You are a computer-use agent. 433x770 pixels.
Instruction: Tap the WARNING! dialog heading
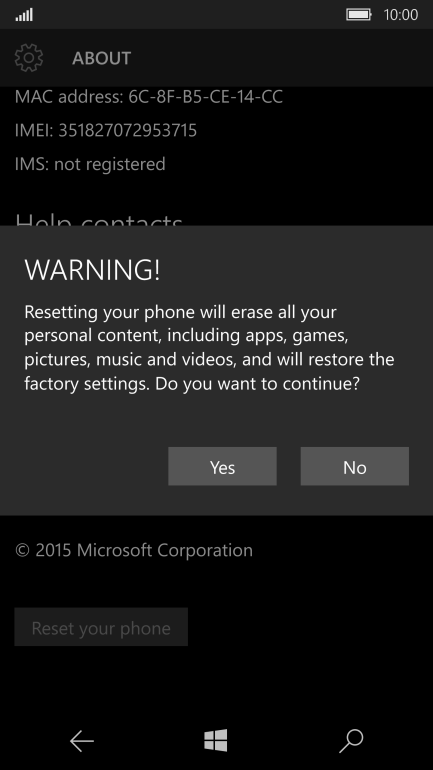[92, 270]
